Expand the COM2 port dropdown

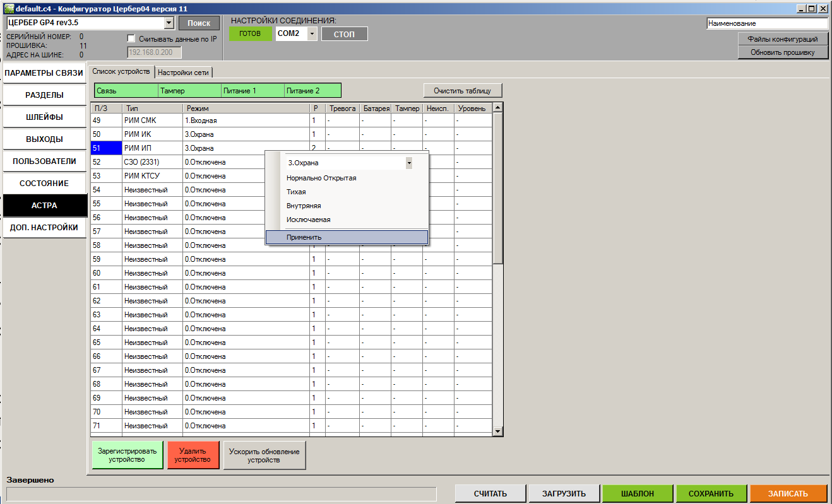click(x=312, y=34)
